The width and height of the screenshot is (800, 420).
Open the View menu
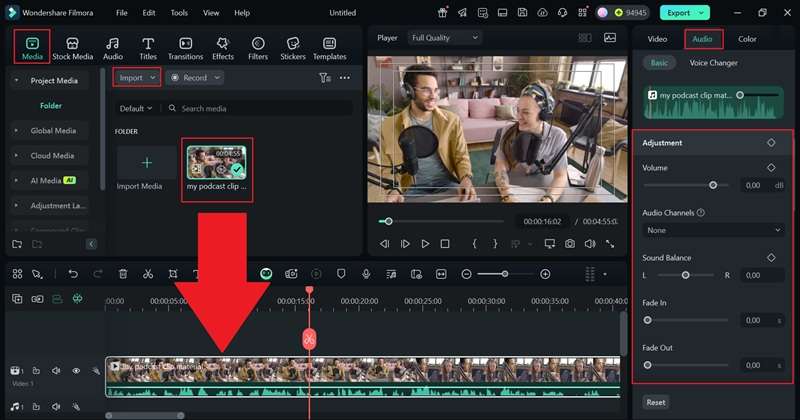point(211,13)
